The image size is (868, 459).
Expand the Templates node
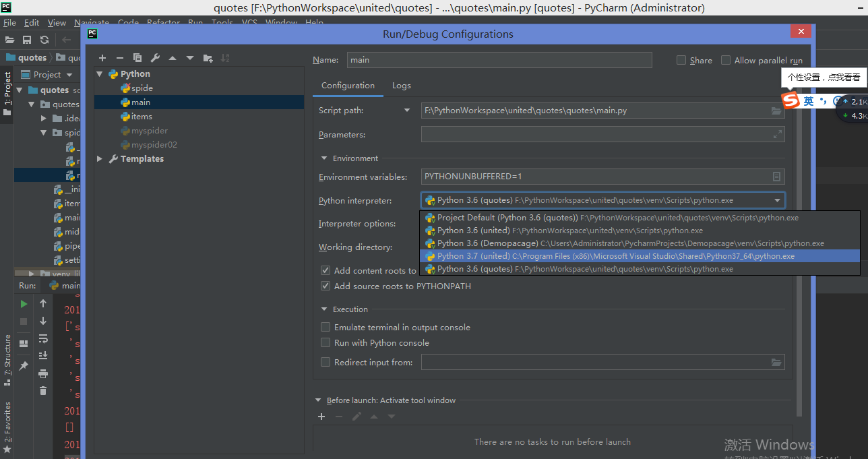[x=100, y=159]
